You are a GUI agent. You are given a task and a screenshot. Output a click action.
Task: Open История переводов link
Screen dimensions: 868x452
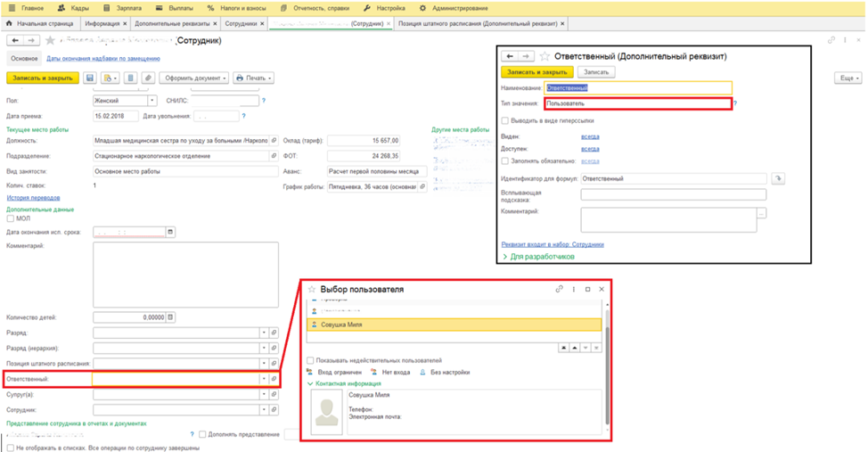tap(33, 198)
